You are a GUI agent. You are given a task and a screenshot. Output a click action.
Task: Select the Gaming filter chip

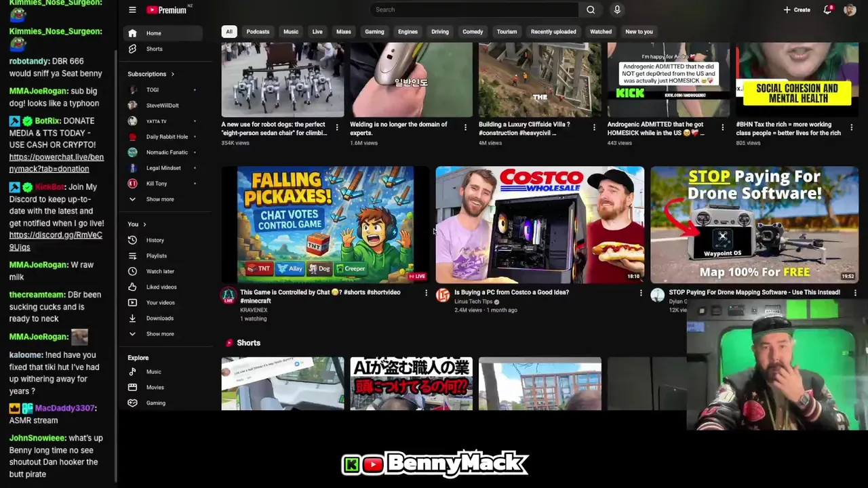click(x=374, y=32)
